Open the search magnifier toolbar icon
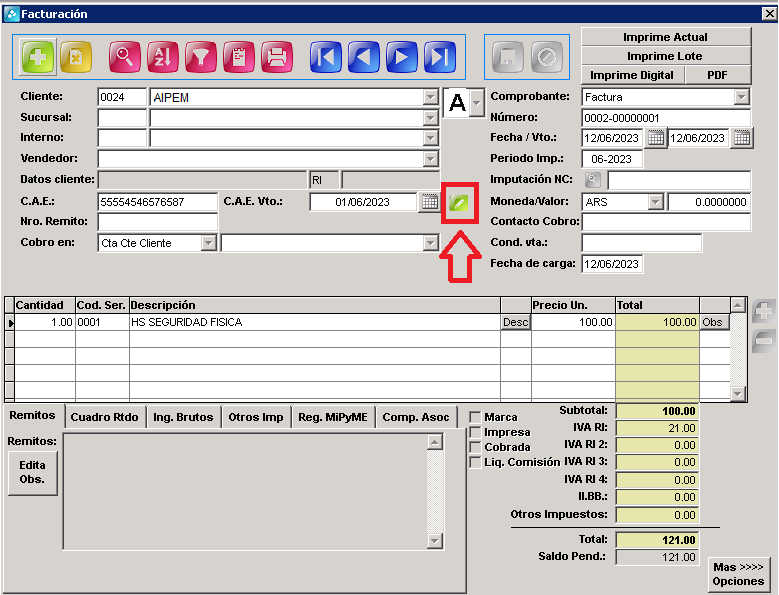Image resolution: width=779 pixels, height=595 pixels. click(124, 57)
